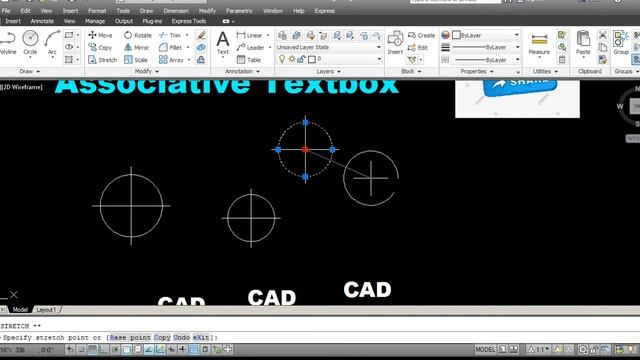Open the Parametric menu

coord(239,11)
